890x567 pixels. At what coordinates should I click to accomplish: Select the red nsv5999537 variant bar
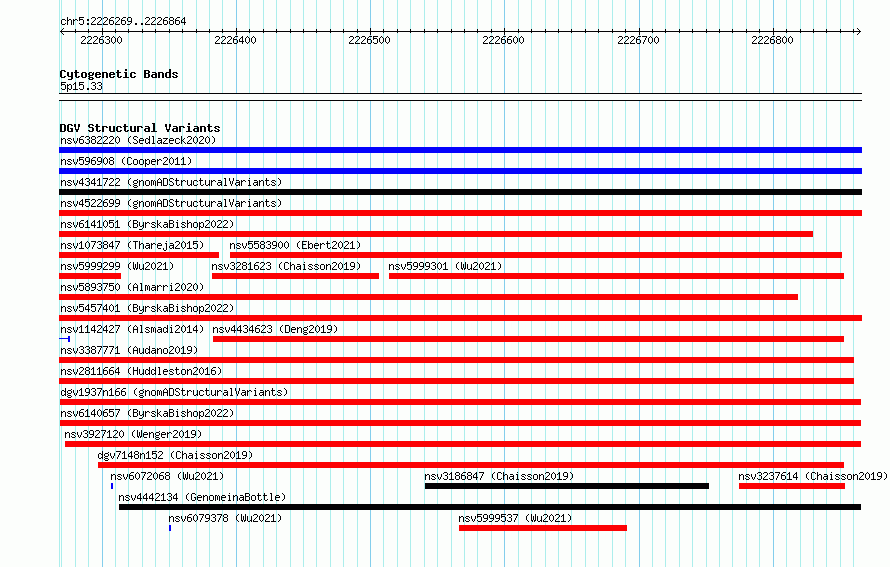pyautogui.click(x=543, y=528)
